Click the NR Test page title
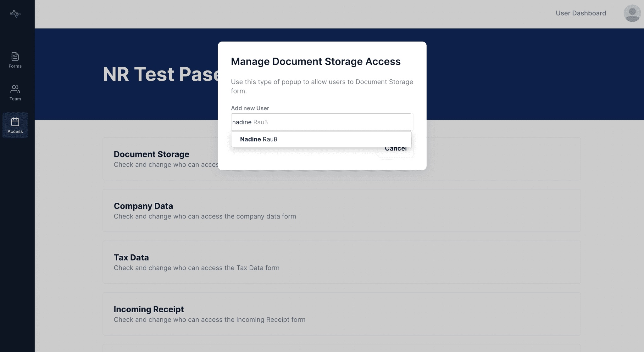Image resolution: width=644 pixels, height=352 pixels. 160,74
